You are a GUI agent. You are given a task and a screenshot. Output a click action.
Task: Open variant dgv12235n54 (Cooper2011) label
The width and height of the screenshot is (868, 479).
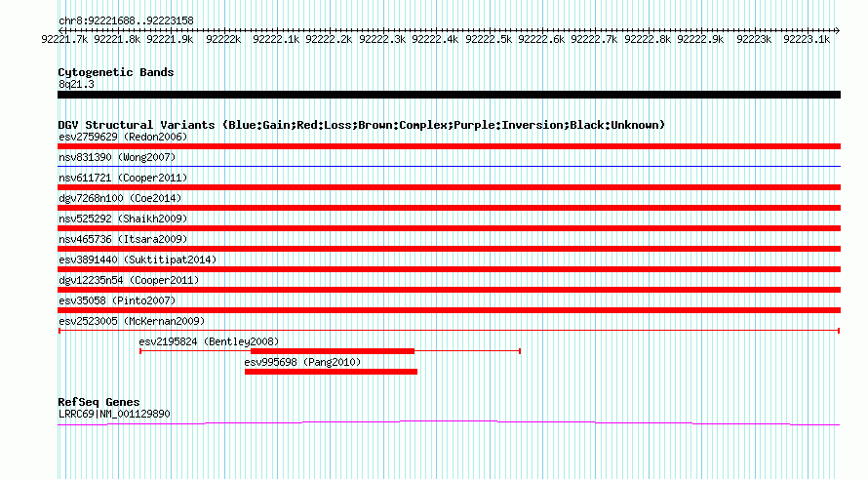(129, 280)
